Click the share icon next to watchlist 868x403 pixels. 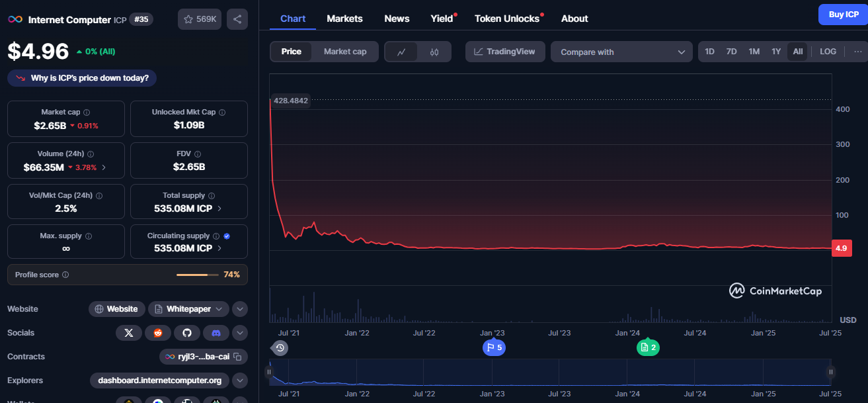coord(237,19)
